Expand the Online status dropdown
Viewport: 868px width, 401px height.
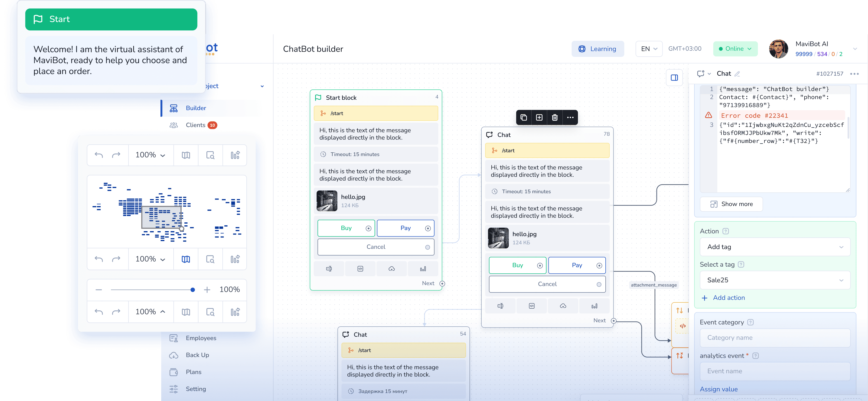pos(735,49)
